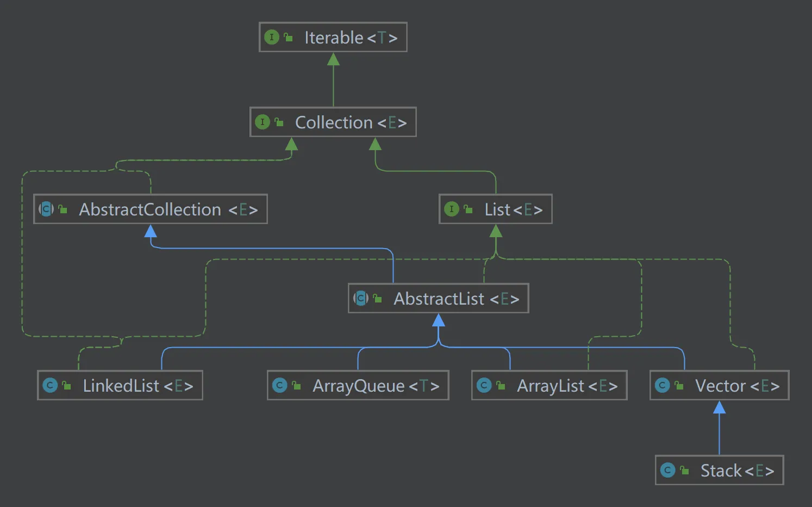The height and width of the screenshot is (507, 812).
Task: Click the interface icon beside Collection
Action: (262, 122)
